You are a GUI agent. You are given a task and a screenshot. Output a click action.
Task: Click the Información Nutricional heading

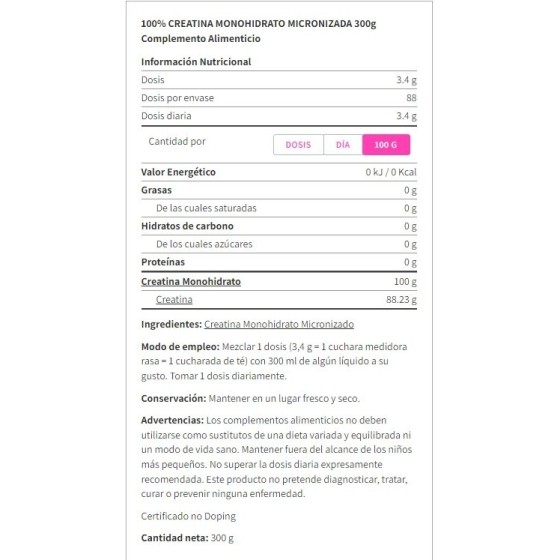tap(196, 62)
